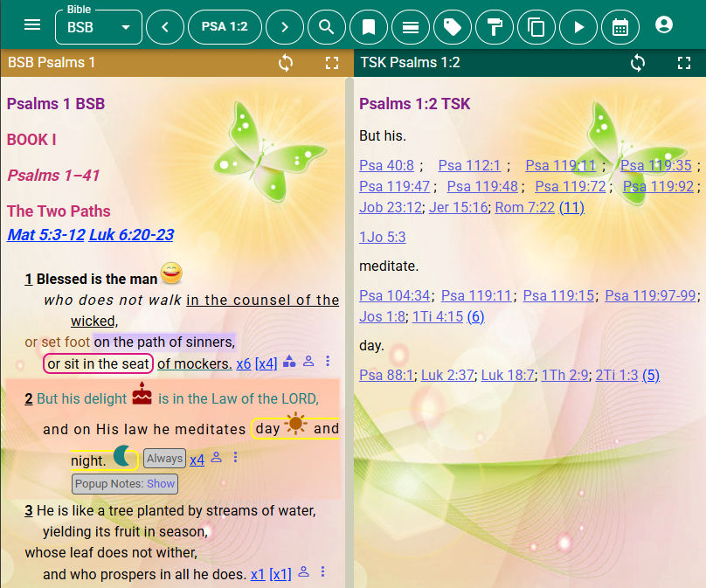Open the highlighter pen tool

click(x=495, y=26)
